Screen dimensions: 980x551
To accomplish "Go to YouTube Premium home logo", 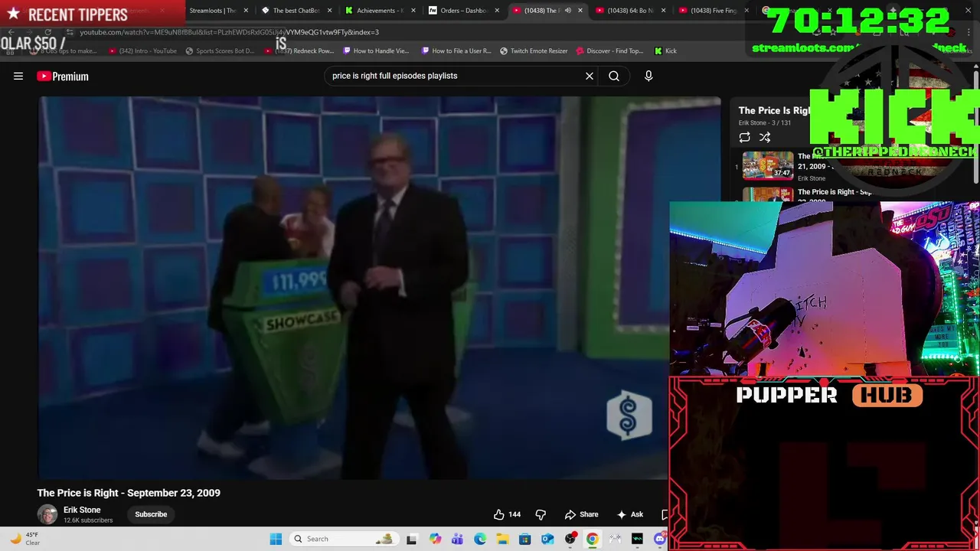I will click(x=63, y=76).
